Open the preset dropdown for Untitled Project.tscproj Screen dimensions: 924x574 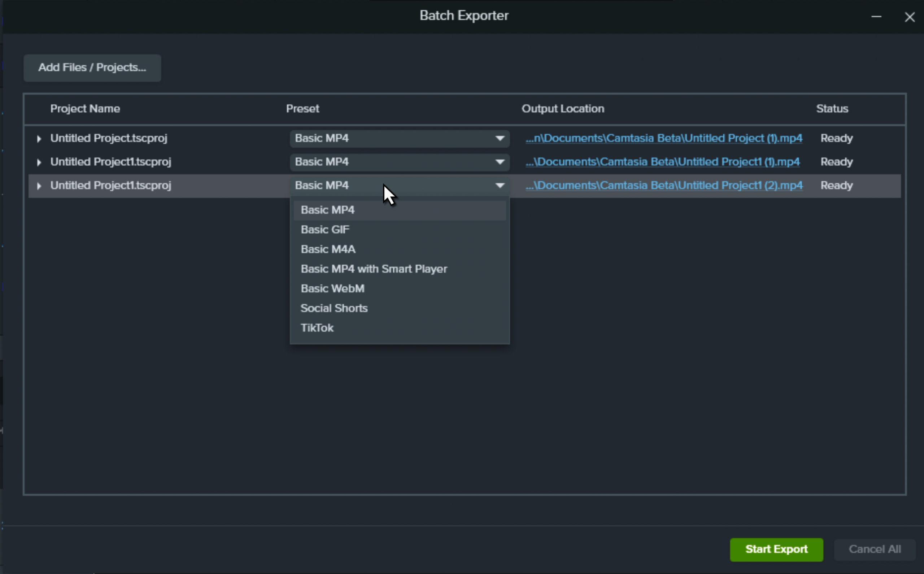400,139
